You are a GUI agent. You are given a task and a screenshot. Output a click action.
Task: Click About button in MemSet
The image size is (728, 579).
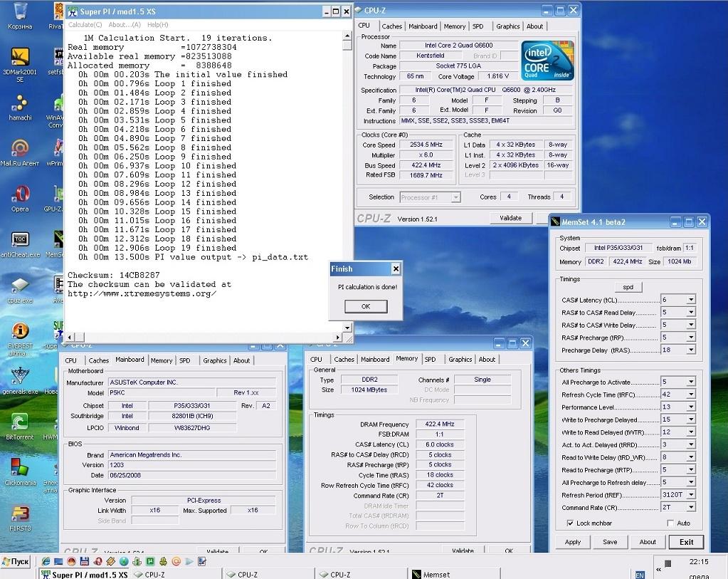click(648, 542)
